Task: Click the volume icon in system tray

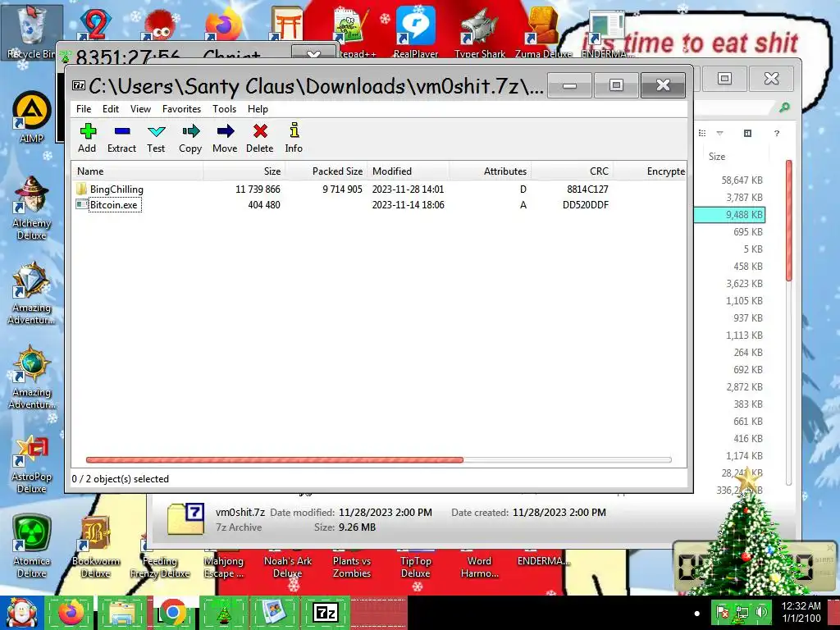Action: 761,612
